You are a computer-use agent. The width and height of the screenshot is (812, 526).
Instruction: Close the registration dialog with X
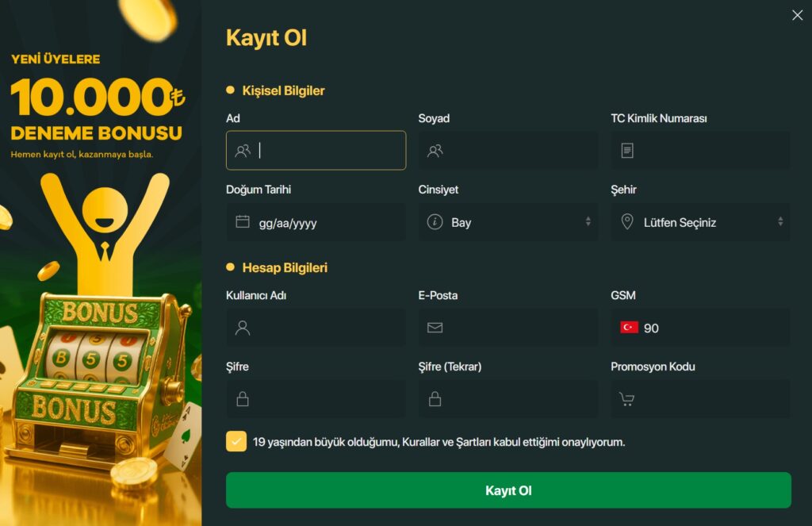pyautogui.click(x=798, y=16)
